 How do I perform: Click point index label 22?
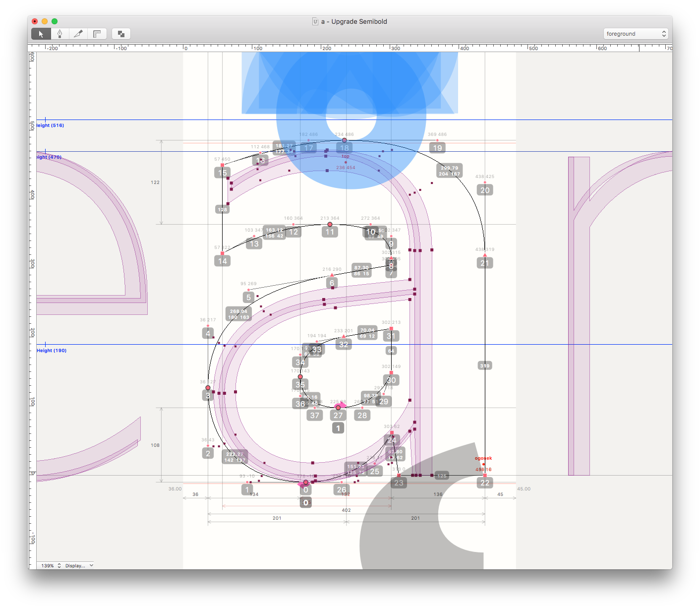[485, 483]
